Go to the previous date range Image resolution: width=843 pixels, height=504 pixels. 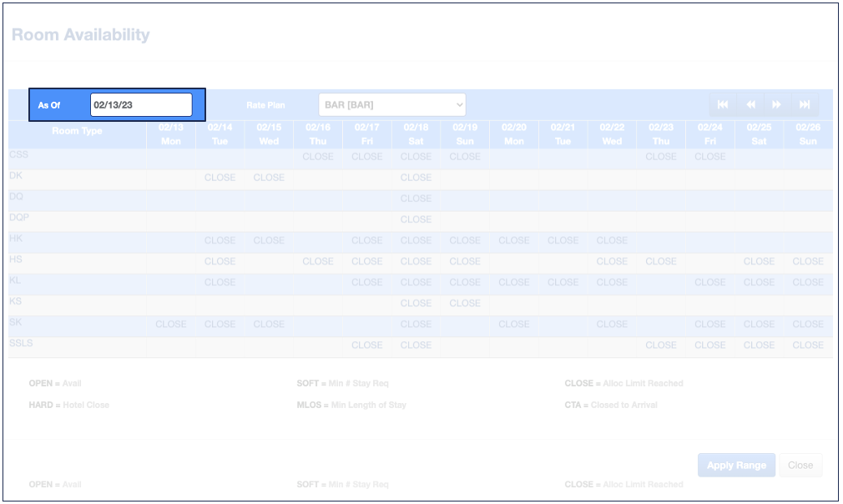(750, 104)
